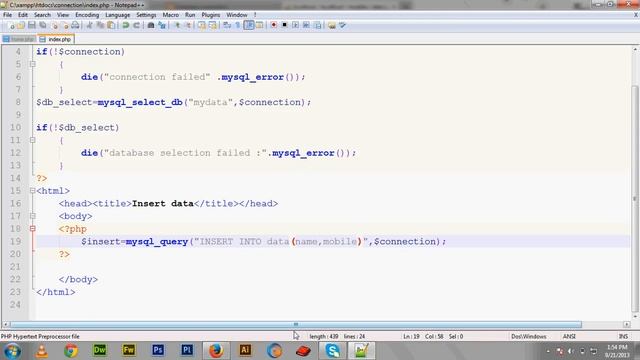Close the current document via toolbar icon

pyautogui.click(x=54, y=25)
